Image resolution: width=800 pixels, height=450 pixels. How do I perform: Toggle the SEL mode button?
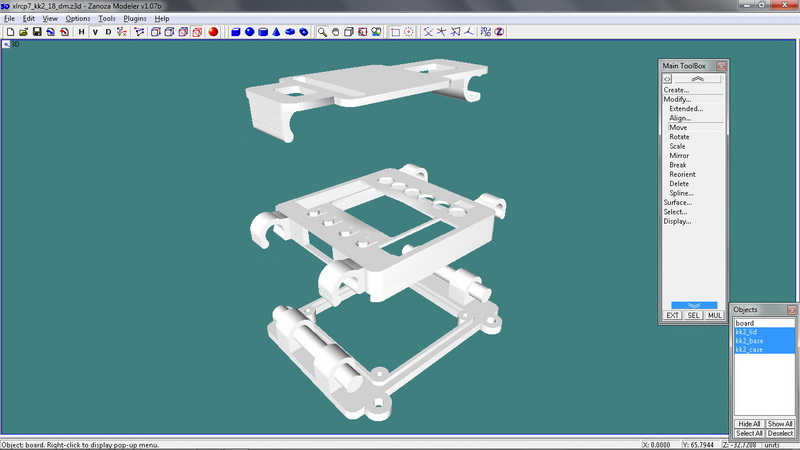point(693,315)
